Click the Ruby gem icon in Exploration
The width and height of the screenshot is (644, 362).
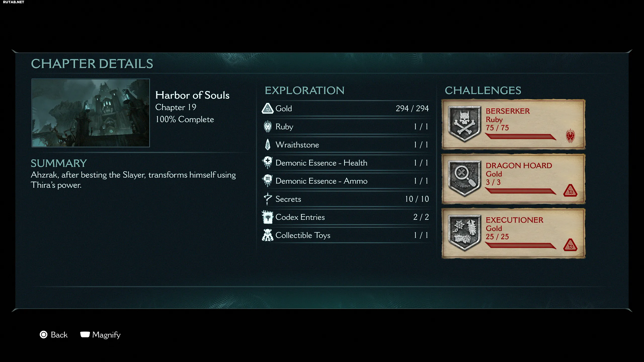click(268, 126)
